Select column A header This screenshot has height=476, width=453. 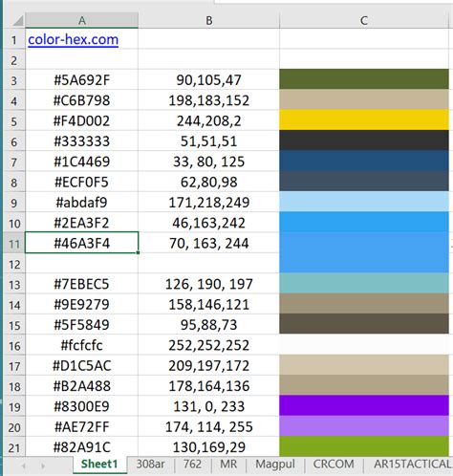pyautogui.click(x=82, y=21)
